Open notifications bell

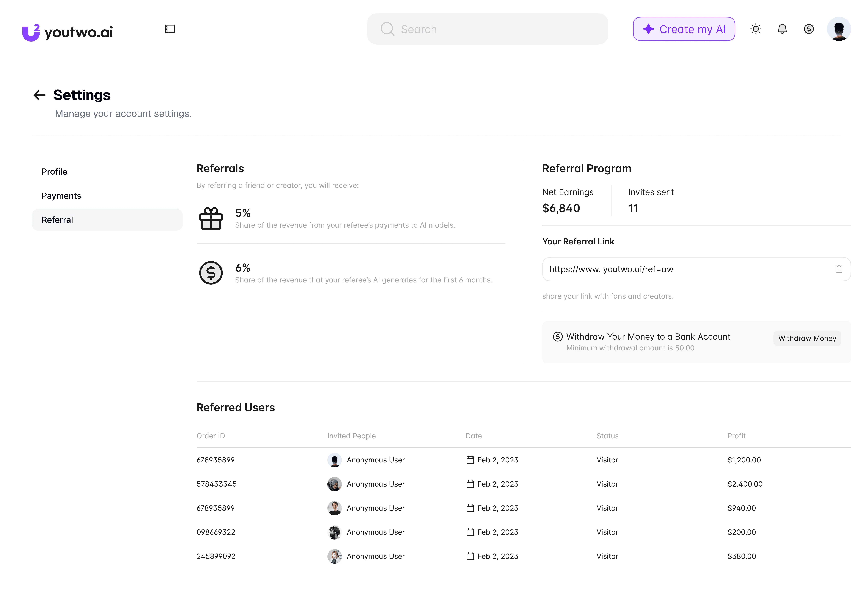pyautogui.click(x=782, y=29)
